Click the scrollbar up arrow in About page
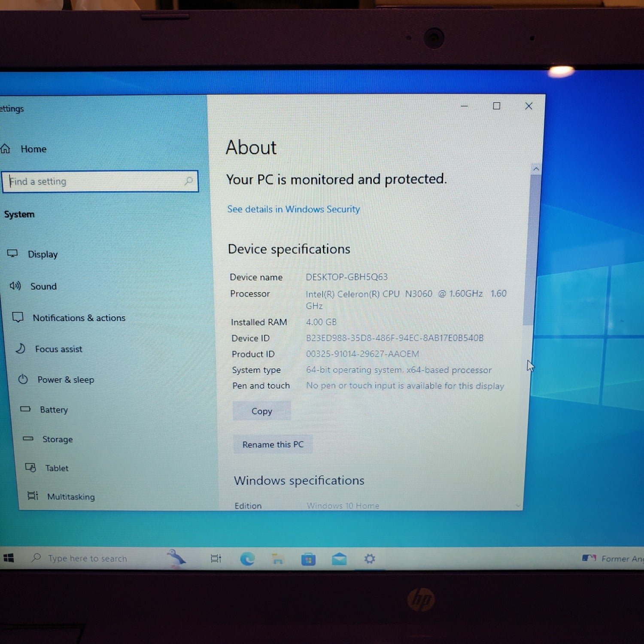The height and width of the screenshot is (644, 644). pyautogui.click(x=536, y=169)
